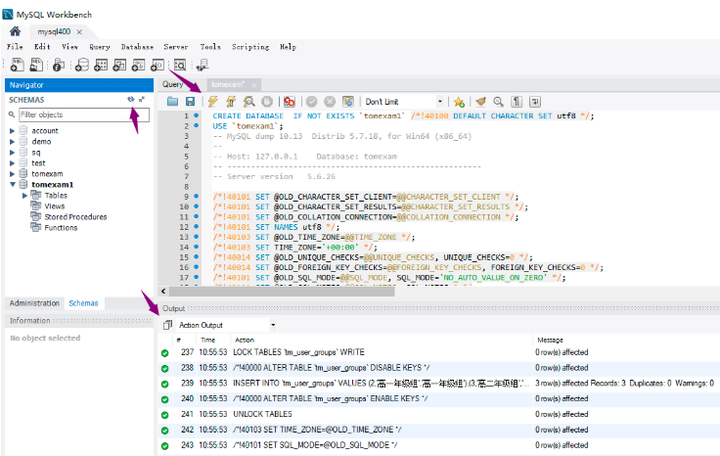Select output row 241 UNLOCK TABLES
This screenshot has width=720, height=456.
click(439, 414)
